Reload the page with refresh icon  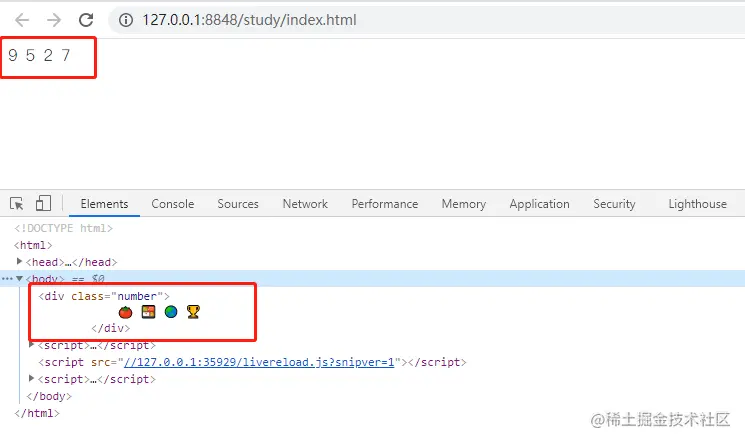pos(86,20)
